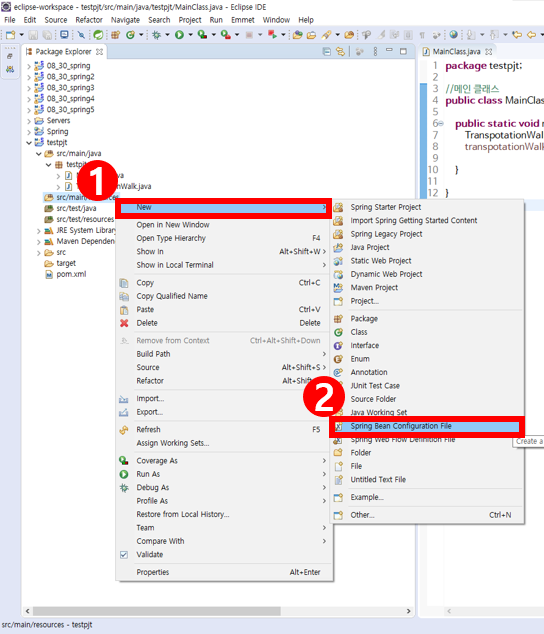Screen dimensions: 544x634
Task: Click the web browser globe toolbar icon
Action: (x=453, y=35)
